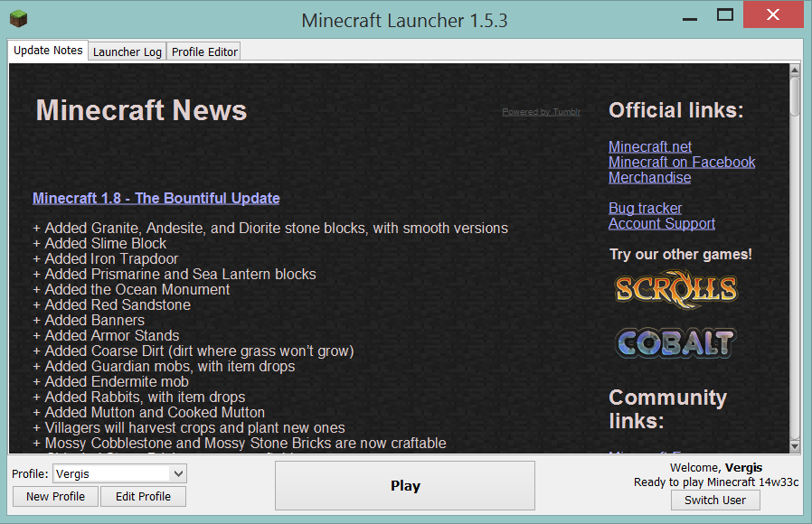
Task: Click 'Villagers will harvest crops' line
Action: (188, 428)
